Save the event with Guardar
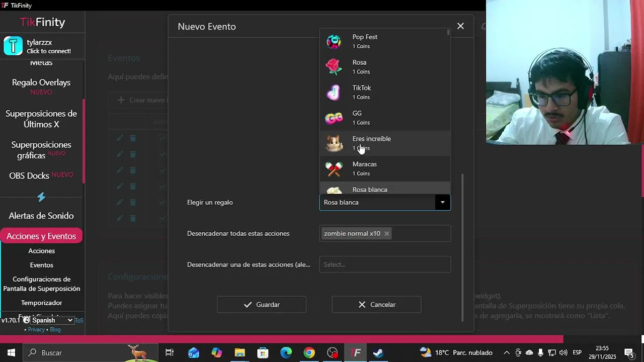The image size is (644, 362). (261, 305)
